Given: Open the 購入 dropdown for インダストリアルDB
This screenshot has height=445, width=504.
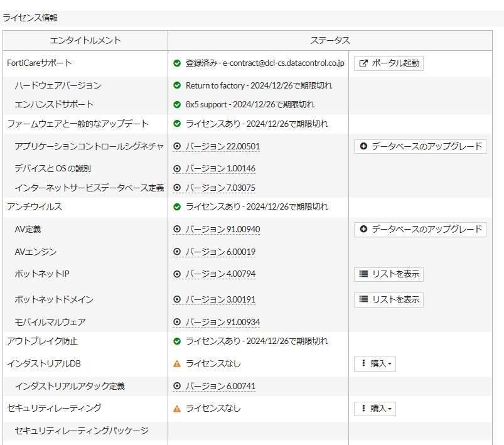Looking at the screenshot, I should tap(374, 363).
